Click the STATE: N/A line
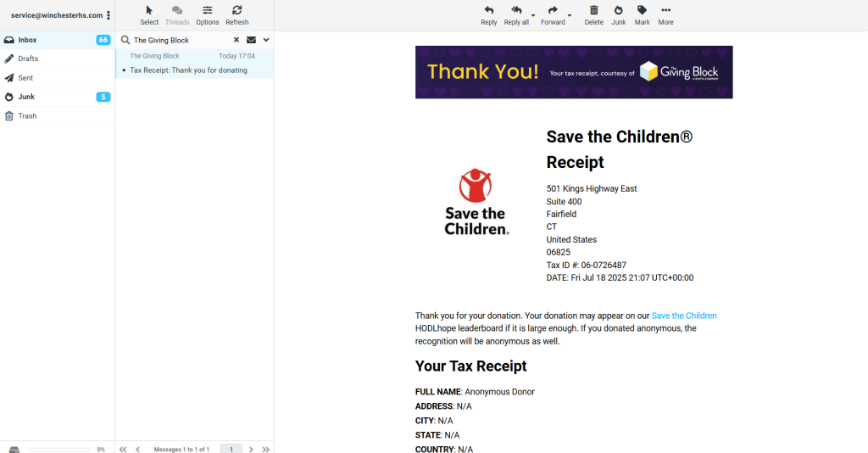The image size is (868, 453). coord(437,435)
